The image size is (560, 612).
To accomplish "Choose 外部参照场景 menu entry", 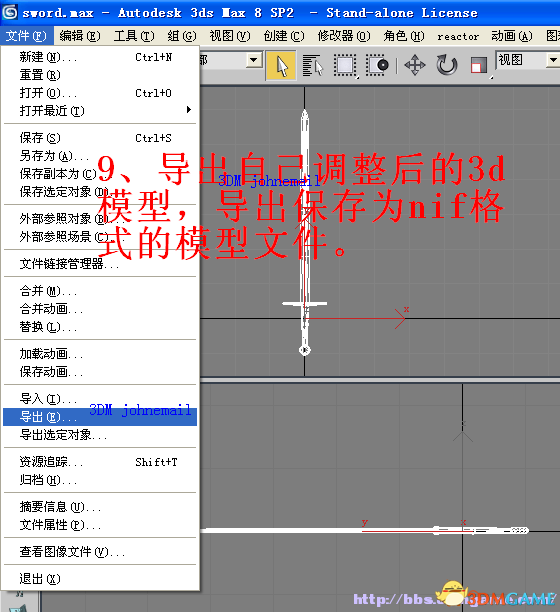I will (100, 237).
